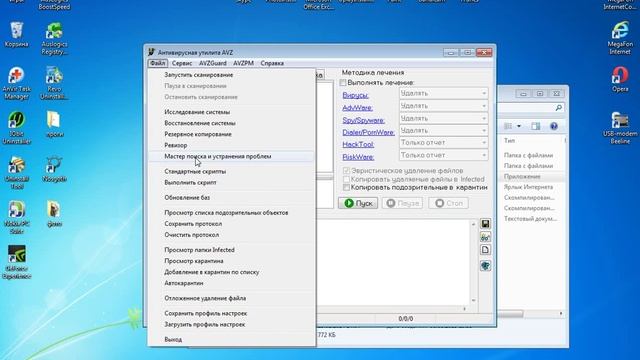Screen dimensions: 640x360
Task: Open Nokia PC Suite shortcut
Action: (x=16, y=217)
